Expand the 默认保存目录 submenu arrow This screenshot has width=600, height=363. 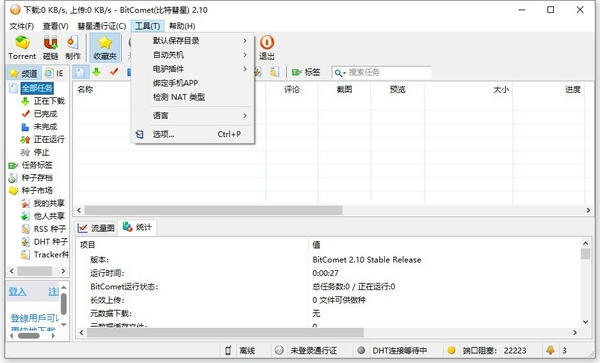[x=245, y=41]
